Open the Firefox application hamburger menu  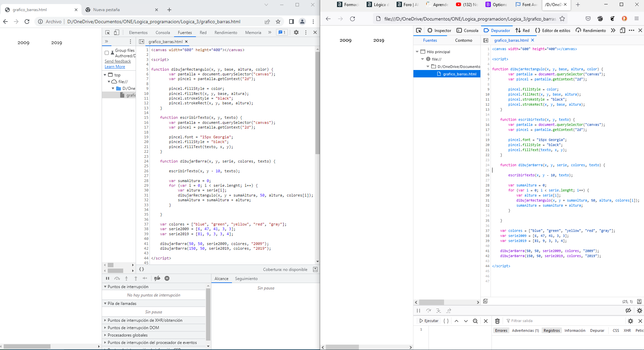pyautogui.click(x=637, y=19)
